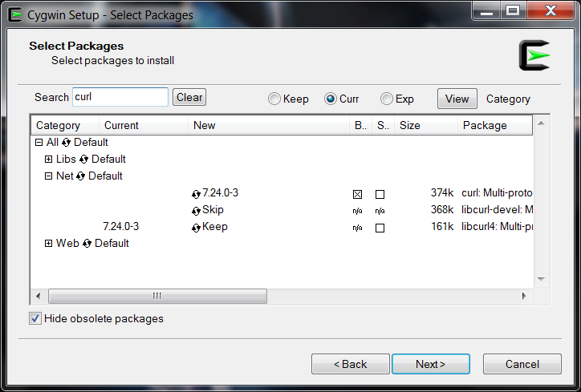Click 'curl: Multi-proto' package text
This screenshot has width=581, height=392.
pos(497,193)
